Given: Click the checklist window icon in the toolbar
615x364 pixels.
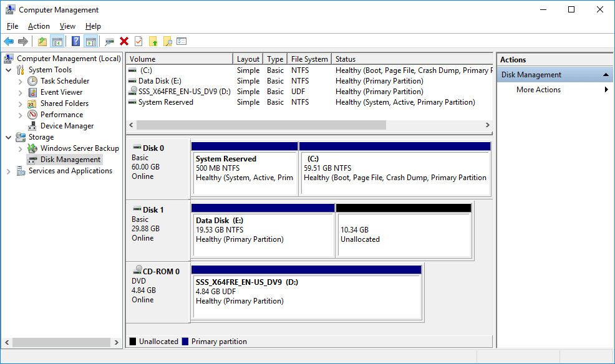Looking at the screenshot, I should pos(182,41).
